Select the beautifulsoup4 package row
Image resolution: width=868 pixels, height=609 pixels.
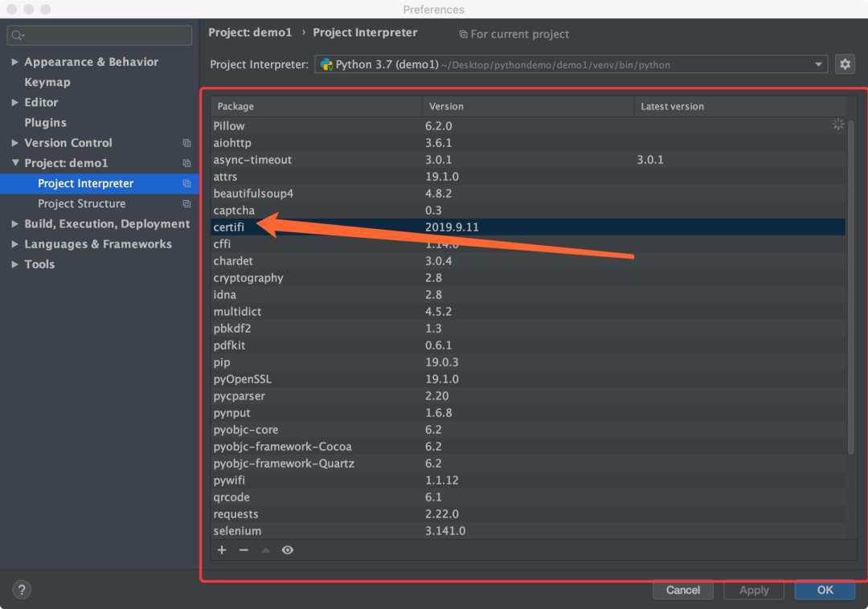[528, 194]
